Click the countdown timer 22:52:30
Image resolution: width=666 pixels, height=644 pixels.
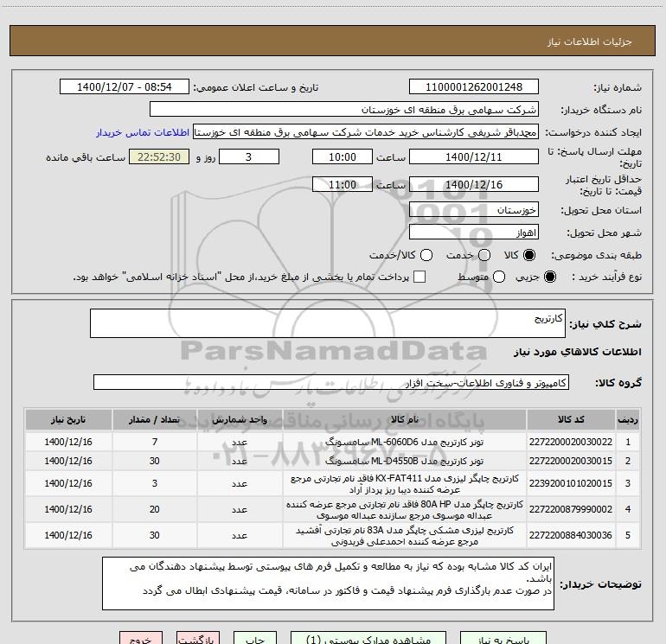coord(159,156)
